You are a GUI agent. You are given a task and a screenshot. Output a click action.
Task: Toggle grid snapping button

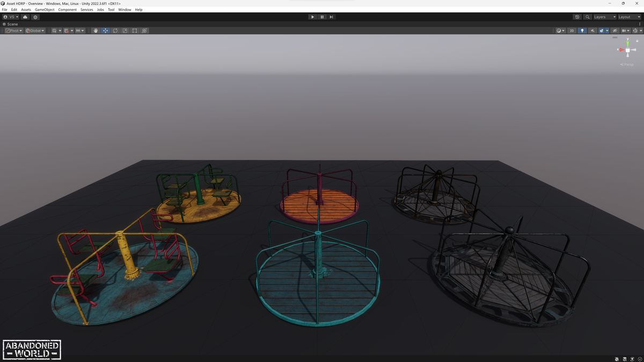coord(66,31)
